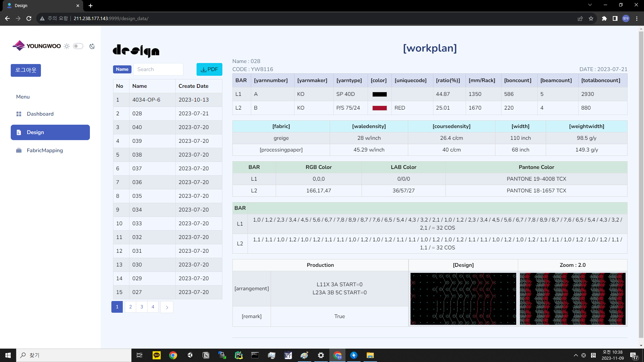Download the workplan as PDF
The height and width of the screenshot is (362, 644).
209,69
